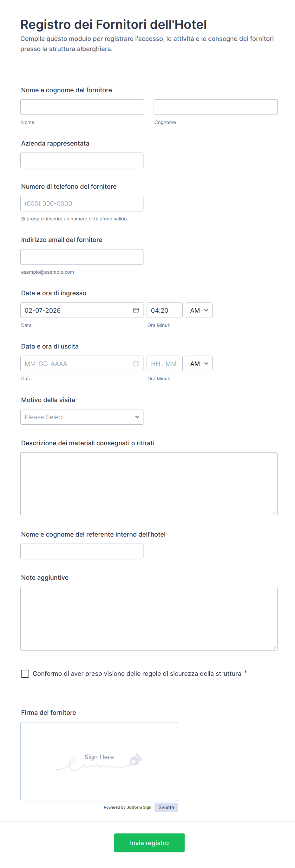The image size is (295, 868).
Task: Open the Motivo della visita dropdown
Action: click(82, 417)
